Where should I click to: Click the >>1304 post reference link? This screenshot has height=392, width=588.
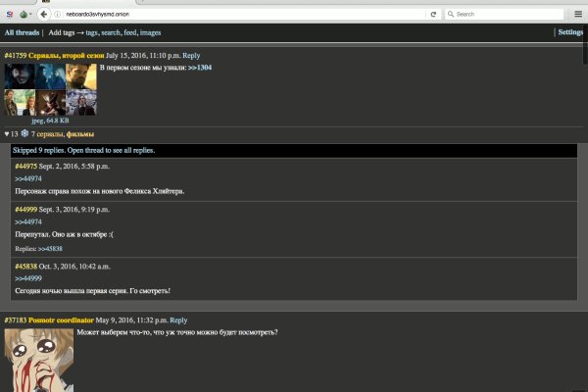coord(199,68)
